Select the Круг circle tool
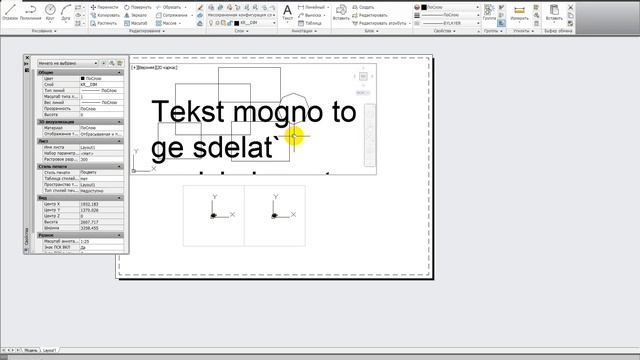Screen dimensions: 640x360 (50, 12)
